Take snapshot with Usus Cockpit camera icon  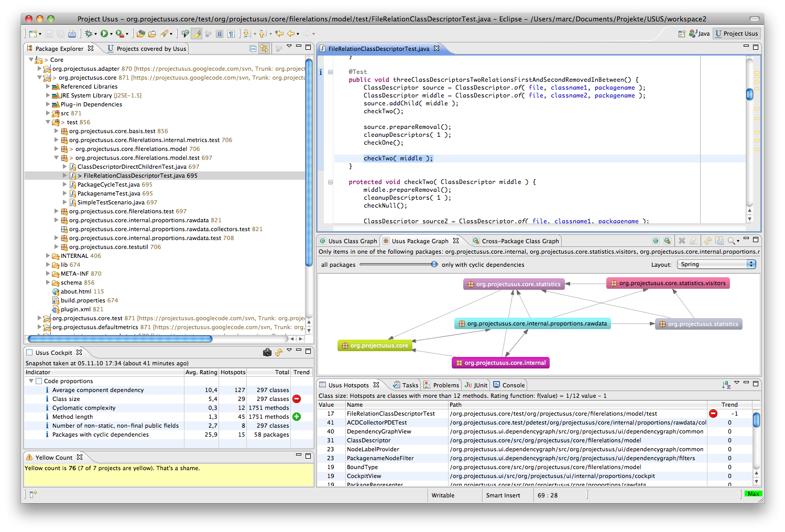pos(267,352)
